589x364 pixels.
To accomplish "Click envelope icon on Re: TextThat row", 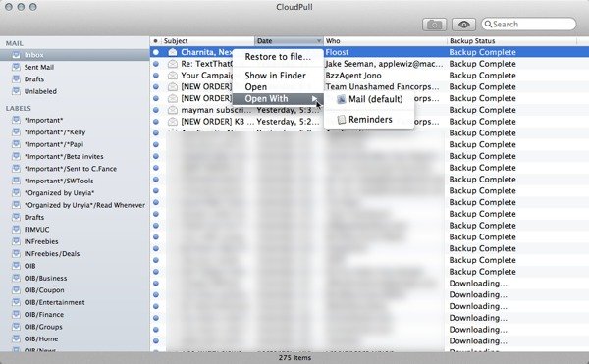I will [173, 64].
